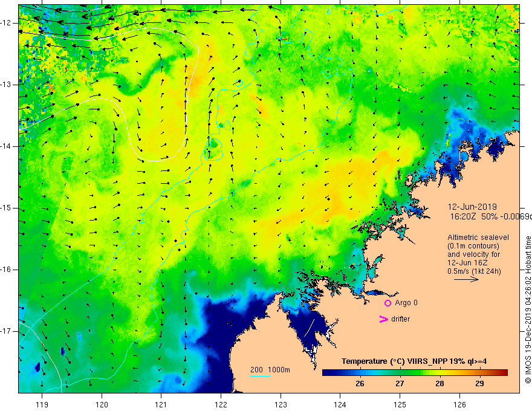Viewport: 532px width, 411px height.
Task: Click the magenta drifter legend symbol
Action: [383, 319]
